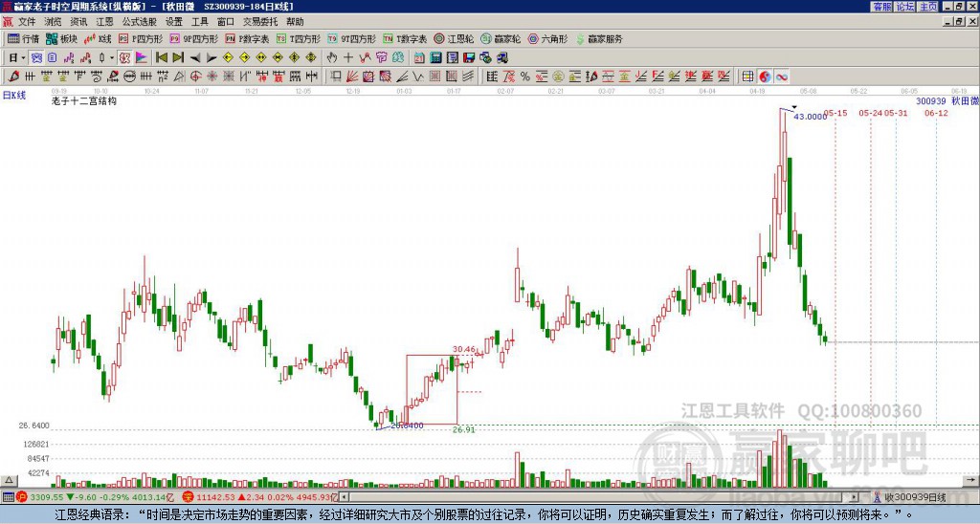
Task: Open the 工具 menu
Action: (199, 22)
